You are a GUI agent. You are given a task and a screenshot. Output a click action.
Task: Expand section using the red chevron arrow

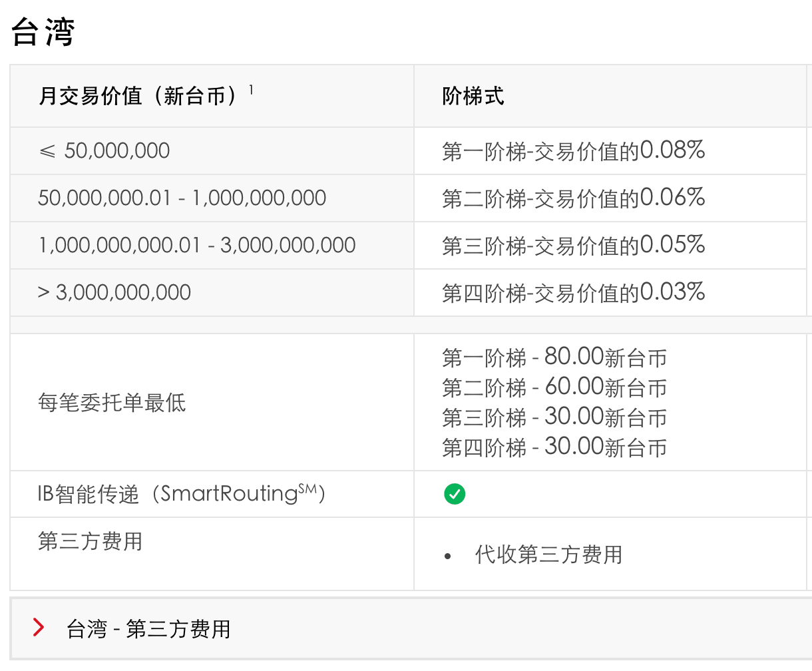(x=39, y=627)
